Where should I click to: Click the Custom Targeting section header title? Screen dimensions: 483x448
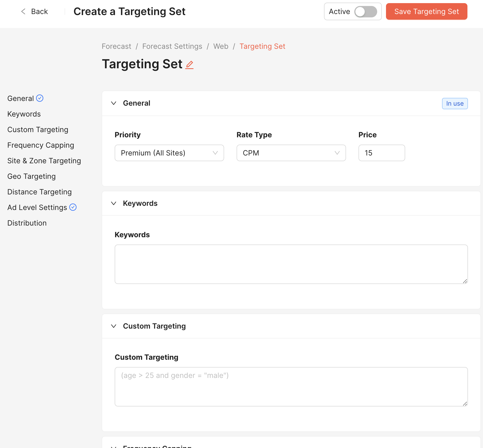[x=154, y=326]
